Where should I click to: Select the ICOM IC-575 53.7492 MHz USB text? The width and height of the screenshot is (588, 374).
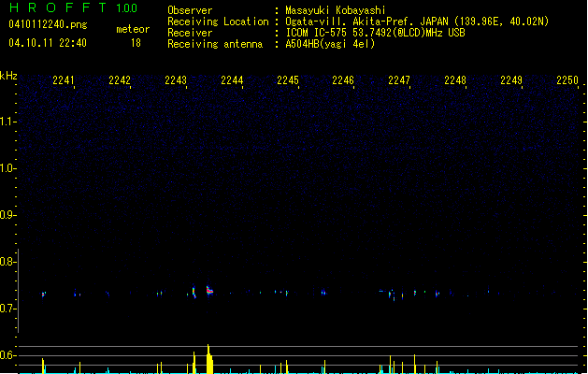click(376, 33)
